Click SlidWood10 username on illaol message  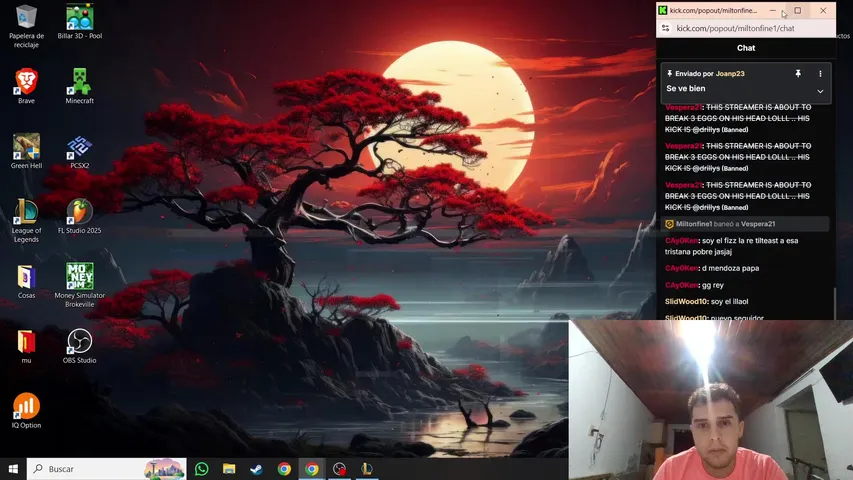click(687, 301)
